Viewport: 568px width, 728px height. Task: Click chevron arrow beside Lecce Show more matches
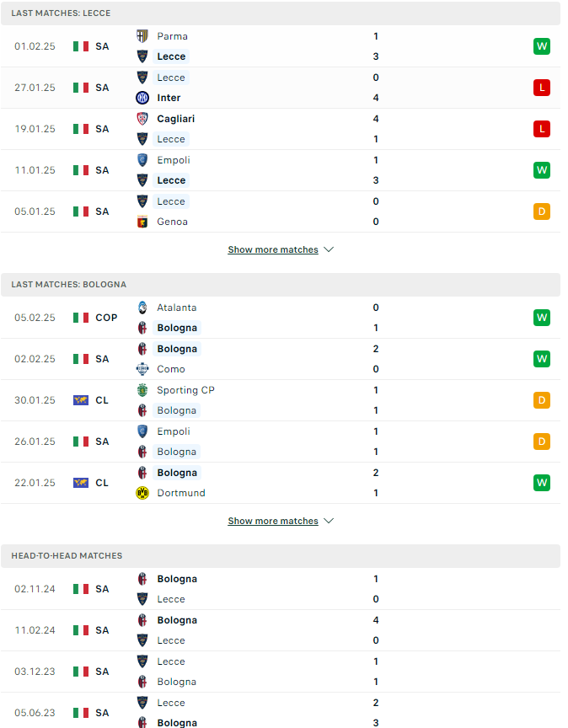(329, 249)
